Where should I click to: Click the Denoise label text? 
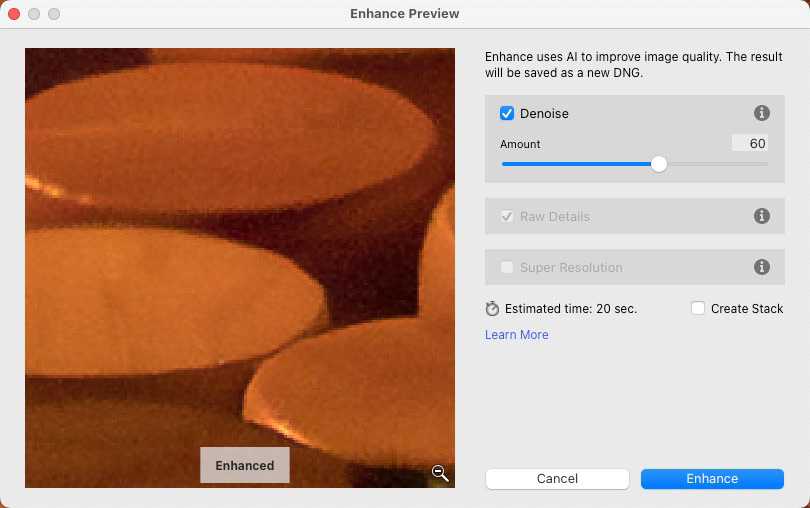[544, 113]
